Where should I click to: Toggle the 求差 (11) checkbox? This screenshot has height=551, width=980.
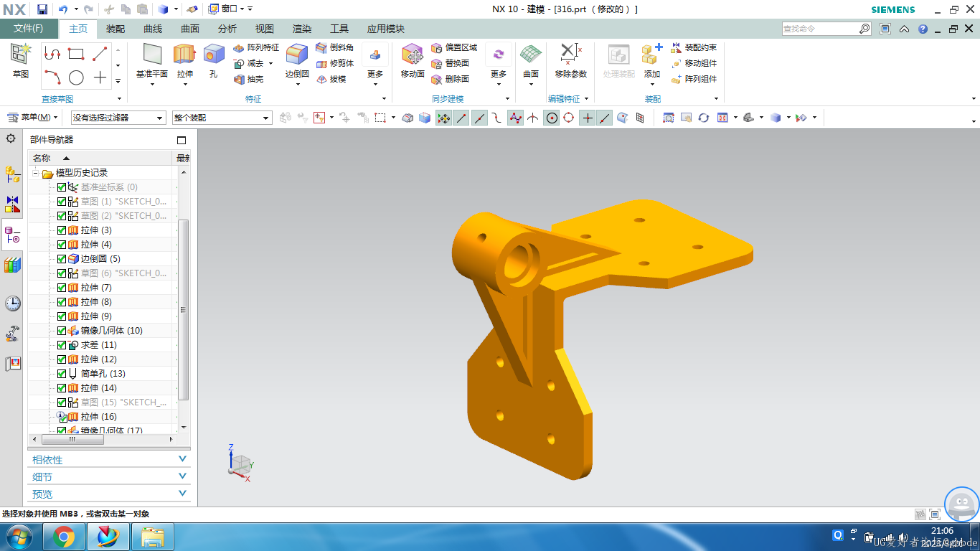[62, 345]
